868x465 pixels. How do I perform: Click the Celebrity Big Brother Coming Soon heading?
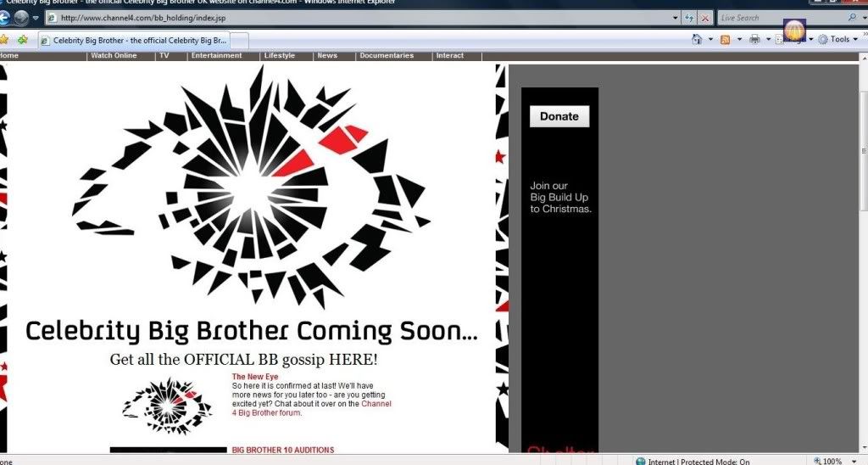coord(252,332)
